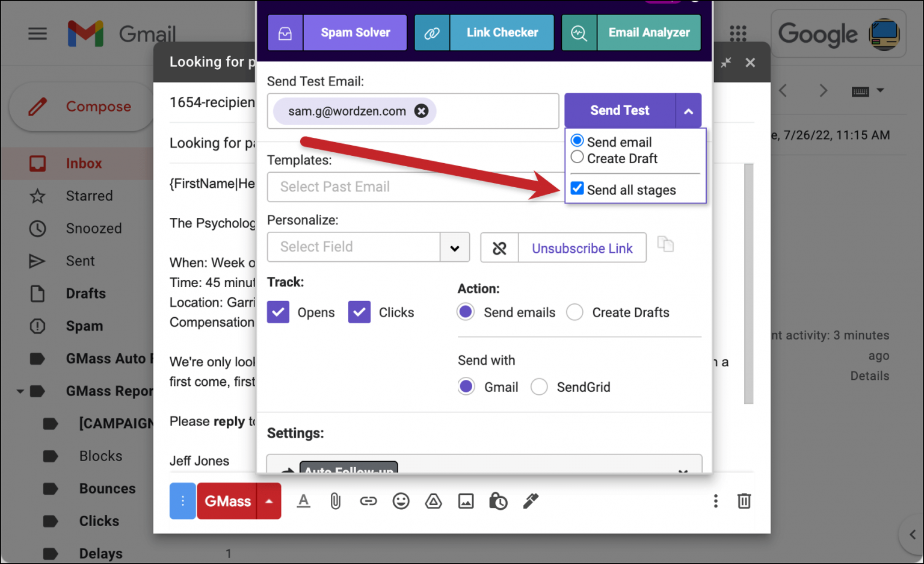This screenshot has width=924, height=564.
Task: Insert an emoji into the email
Action: (401, 501)
